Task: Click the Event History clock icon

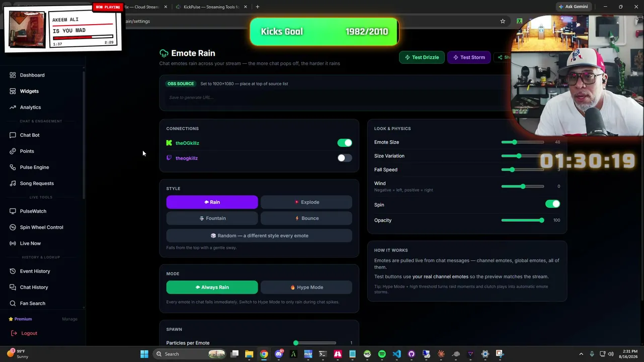Action: [x=13, y=271]
